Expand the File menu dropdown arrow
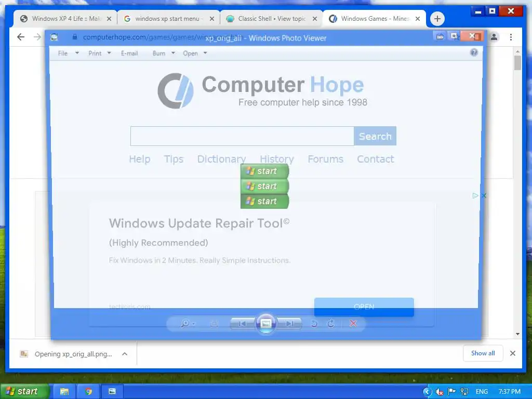532x399 pixels. 77,53
